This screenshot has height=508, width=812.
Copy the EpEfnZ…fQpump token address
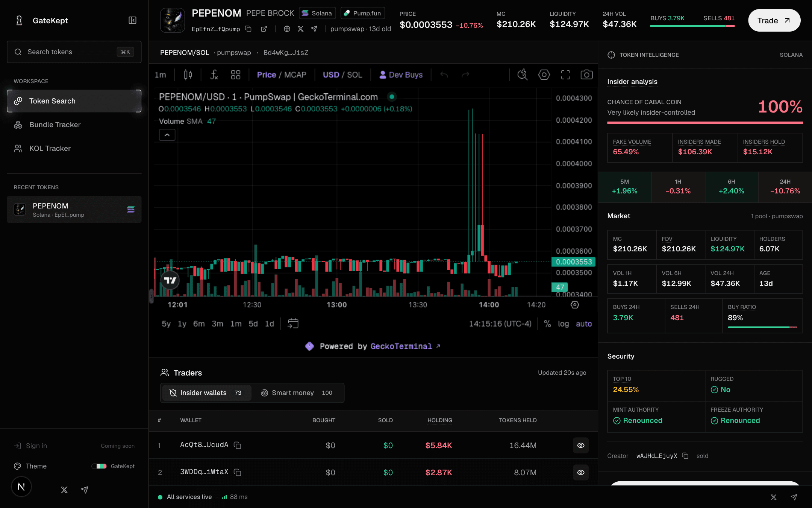coord(248,29)
